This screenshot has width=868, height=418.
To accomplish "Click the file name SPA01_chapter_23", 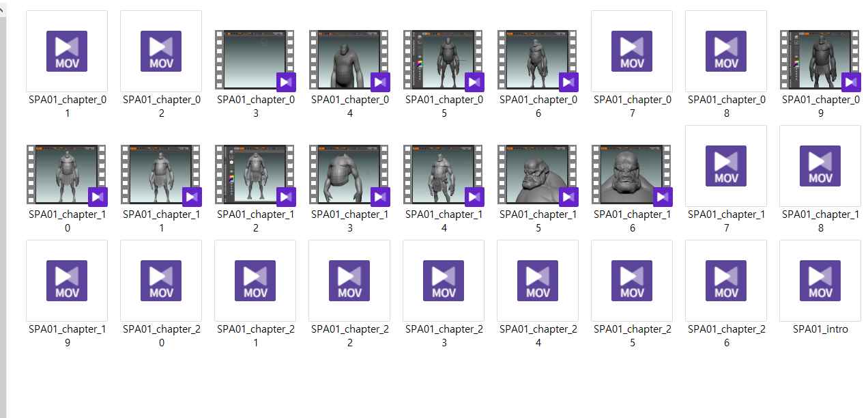I will coord(444,336).
